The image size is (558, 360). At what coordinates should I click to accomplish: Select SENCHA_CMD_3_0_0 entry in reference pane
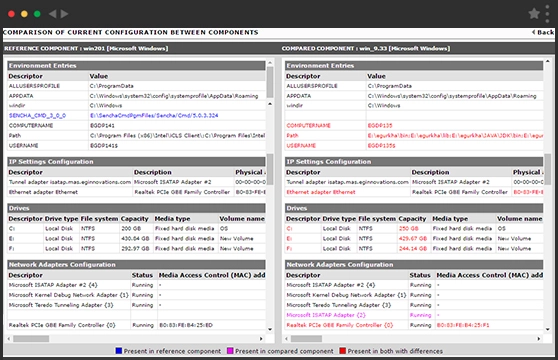point(37,116)
